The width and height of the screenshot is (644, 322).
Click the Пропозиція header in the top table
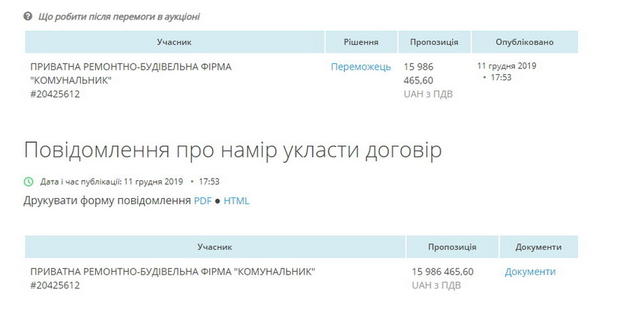click(433, 42)
